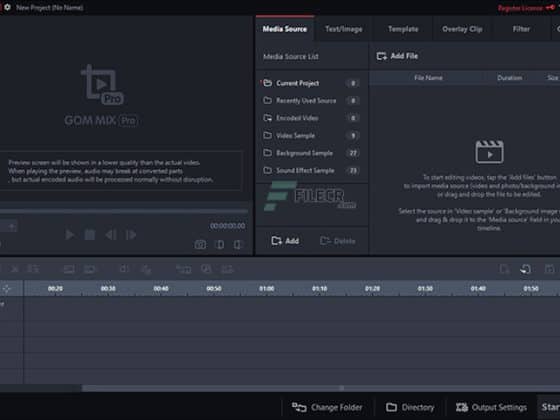Jump to the 01:30 mark on the timeline ruler
The height and width of the screenshot is (420, 560).
point(425,289)
